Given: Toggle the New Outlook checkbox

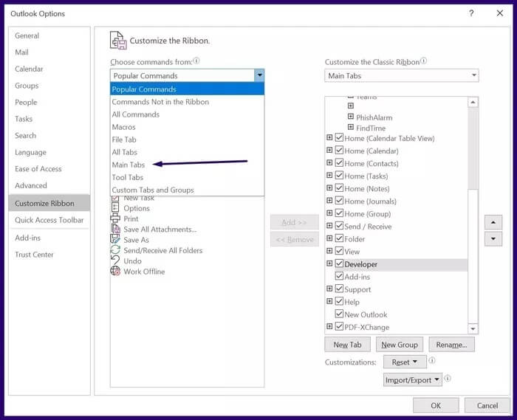Looking at the screenshot, I should [x=339, y=314].
